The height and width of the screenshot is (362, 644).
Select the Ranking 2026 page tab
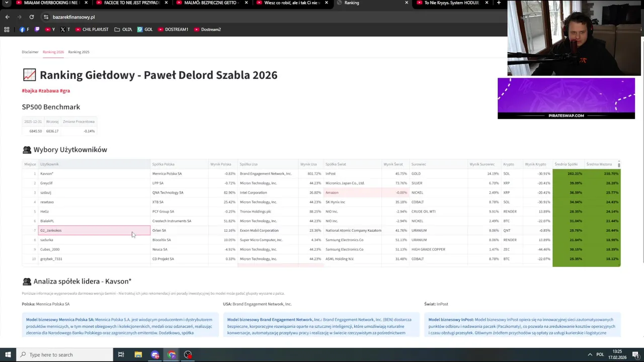click(x=53, y=52)
